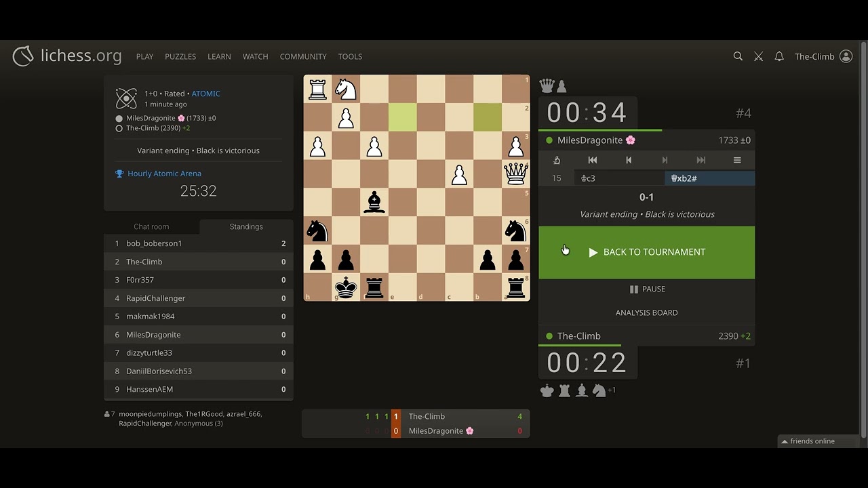Click The-Climb name by bottom clock

point(579,336)
